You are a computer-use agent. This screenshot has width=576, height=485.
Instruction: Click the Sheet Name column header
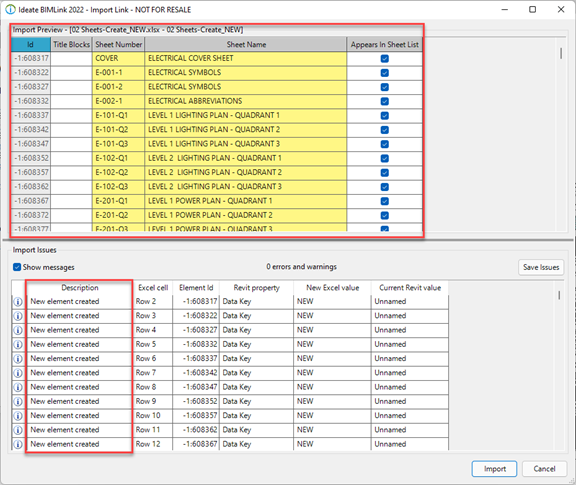(x=246, y=44)
